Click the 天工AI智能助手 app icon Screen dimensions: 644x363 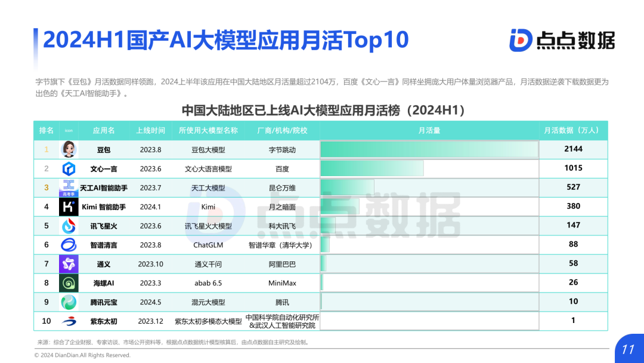[x=69, y=187]
